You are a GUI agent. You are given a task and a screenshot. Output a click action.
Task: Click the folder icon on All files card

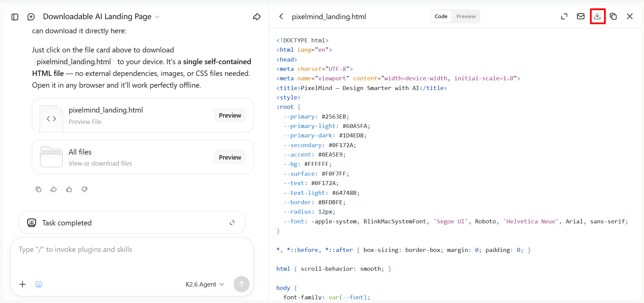coord(51,157)
